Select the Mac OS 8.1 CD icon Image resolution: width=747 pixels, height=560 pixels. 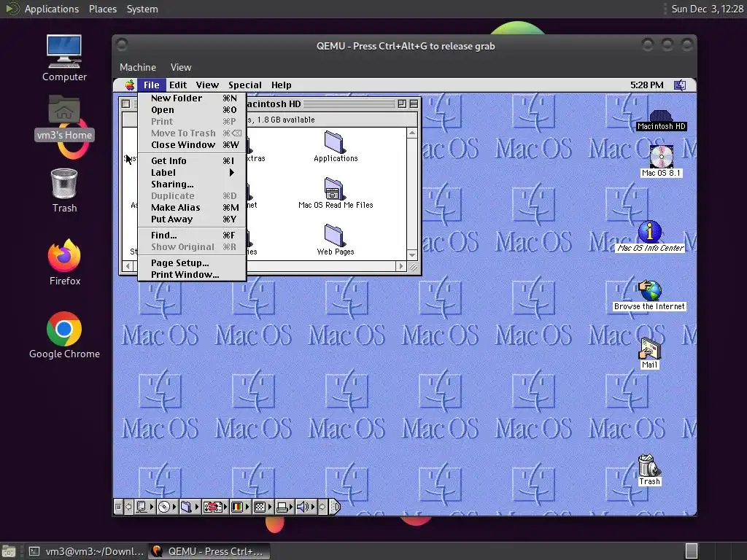tap(661, 162)
